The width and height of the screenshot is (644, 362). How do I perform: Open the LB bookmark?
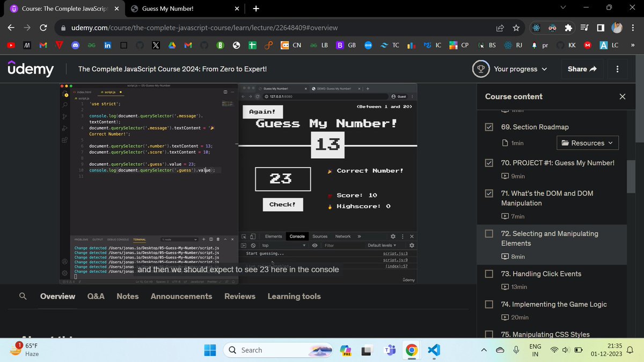point(319,46)
